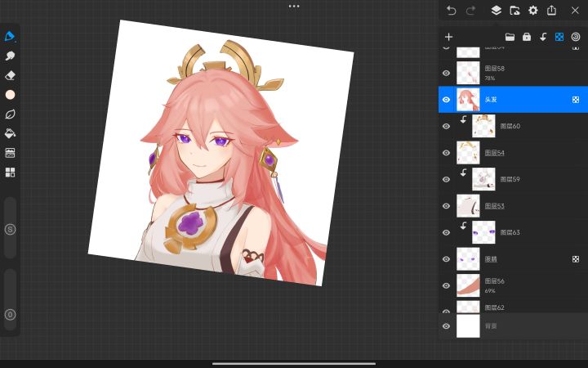This screenshot has width=588, height=368.
Task: Lock the selected layer
Action: 527,37
